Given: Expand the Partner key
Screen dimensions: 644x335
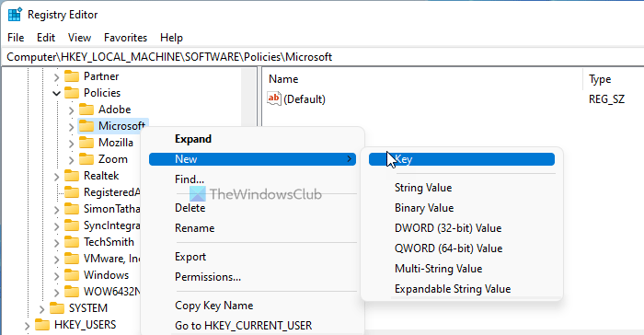Looking at the screenshot, I should point(57,77).
